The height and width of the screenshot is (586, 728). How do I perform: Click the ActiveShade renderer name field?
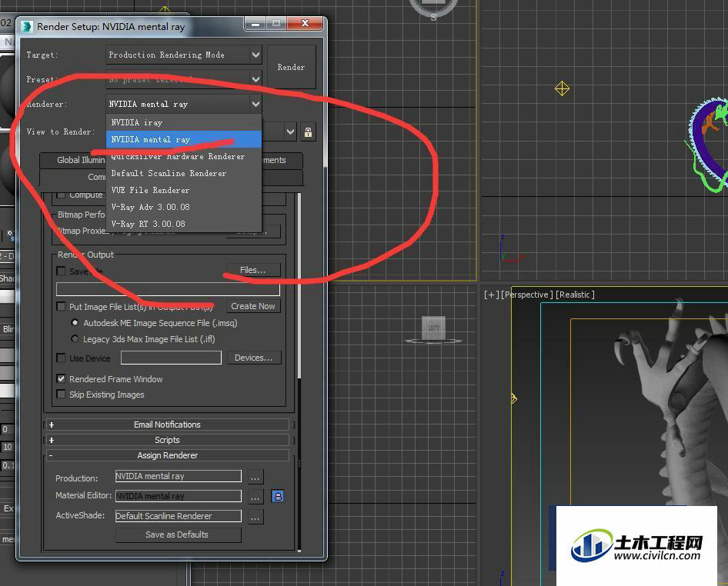(179, 516)
